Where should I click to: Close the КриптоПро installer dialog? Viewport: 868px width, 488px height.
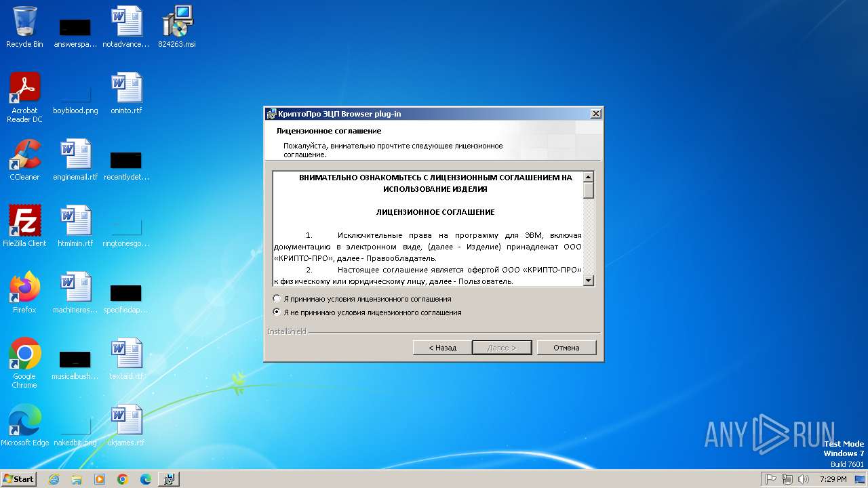tap(595, 114)
